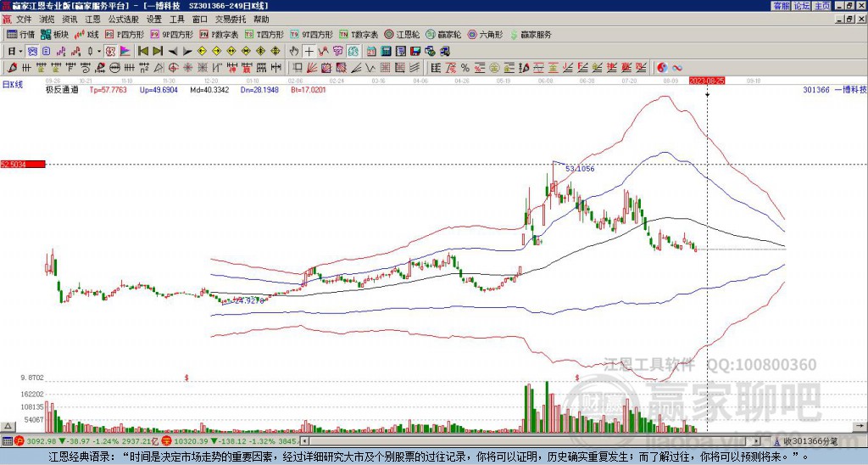The image size is (868, 465).
Task: Open the 文件 menu
Action: coord(24,20)
